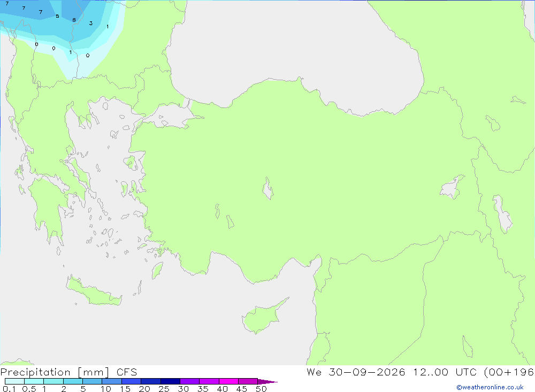The height and width of the screenshot is (392, 535).
Task: Select the 10–15 mm legend color swatch
Action: pyautogui.click(x=112, y=381)
